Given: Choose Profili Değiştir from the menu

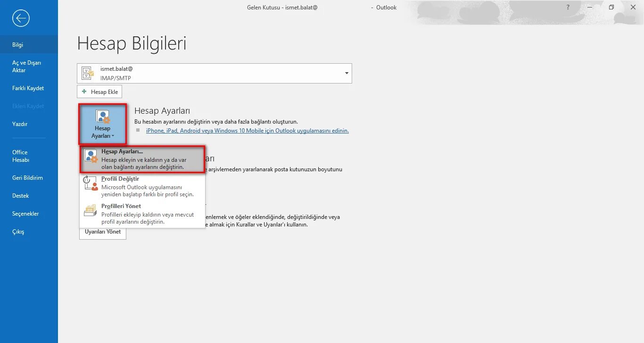Looking at the screenshot, I should [142, 186].
